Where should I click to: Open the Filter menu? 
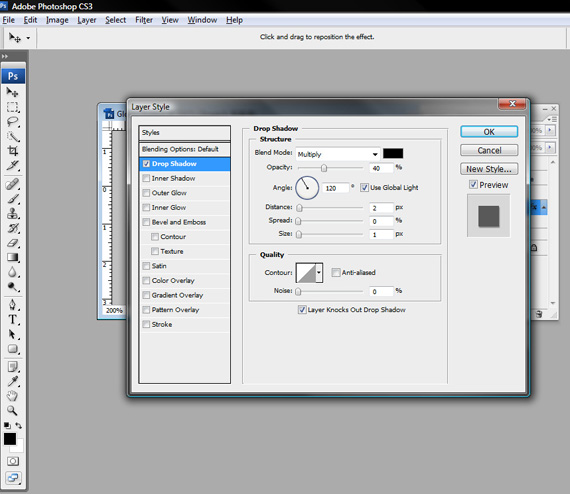pos(144,20)
